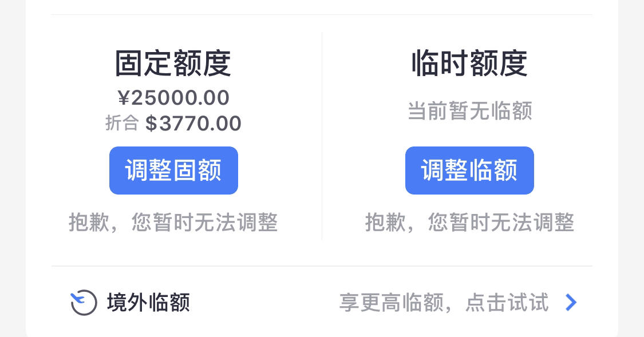Click the horizontal separator above 境外临额 row
The width and height of the screenshot is (644, 337).
(x=322, y=266)
